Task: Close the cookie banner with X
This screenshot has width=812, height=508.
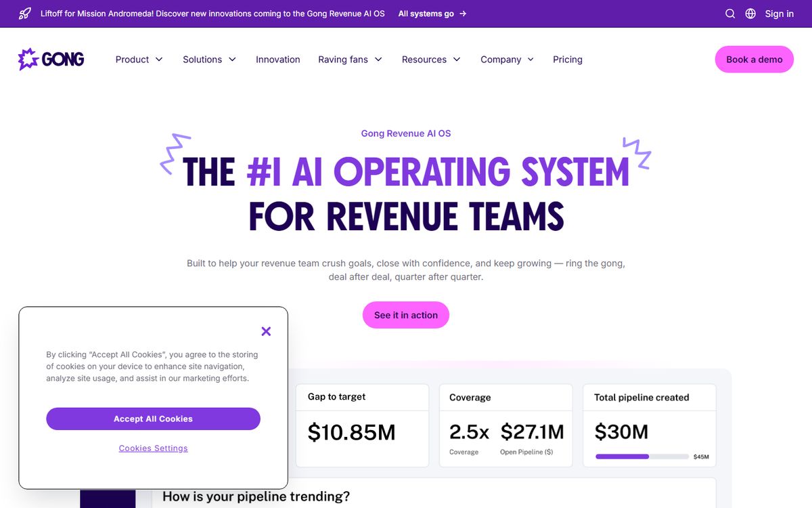Action: [x=266, y=331]
